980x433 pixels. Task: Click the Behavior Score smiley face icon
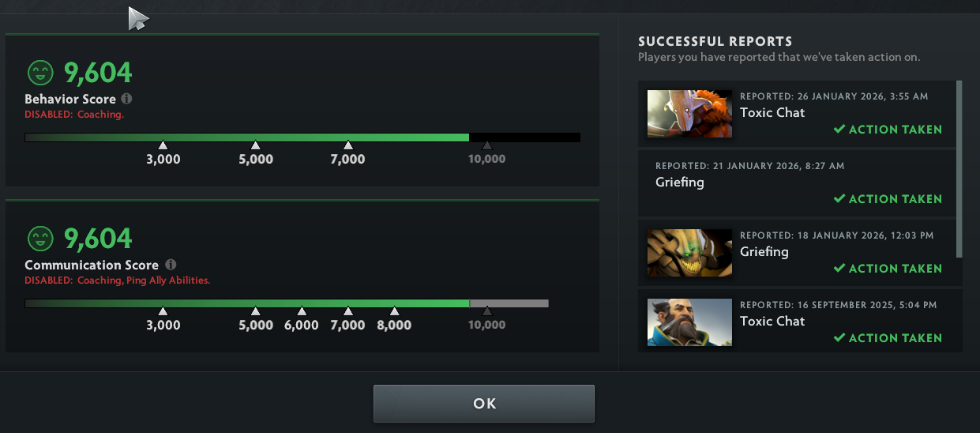click(x=40, y=73)
